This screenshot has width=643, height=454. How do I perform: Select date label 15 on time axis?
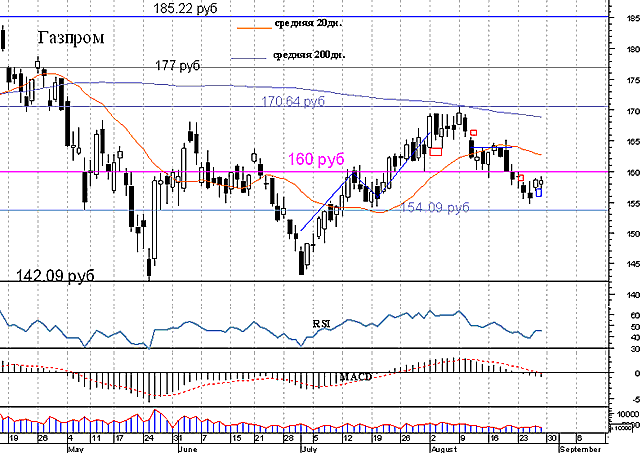(237, 438)
